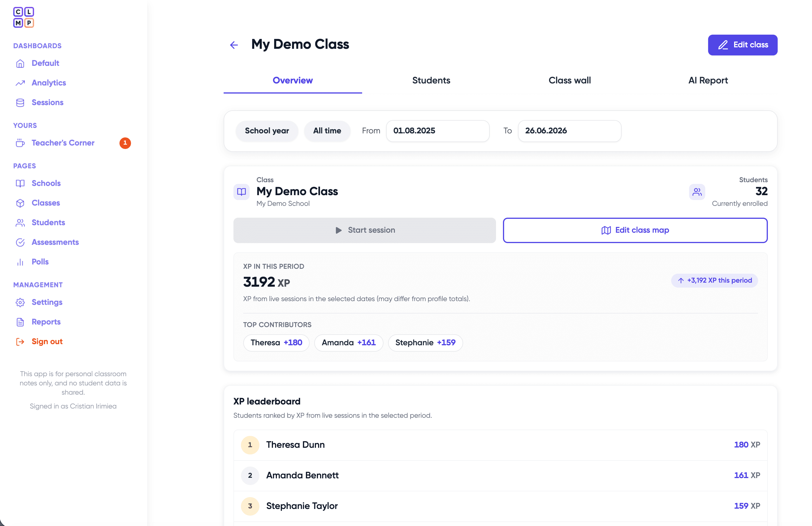Click the notification badge on Teacher's Corner
Image resolution: width=812 pixels, height=526 pixels.
(x=125, y=143)
